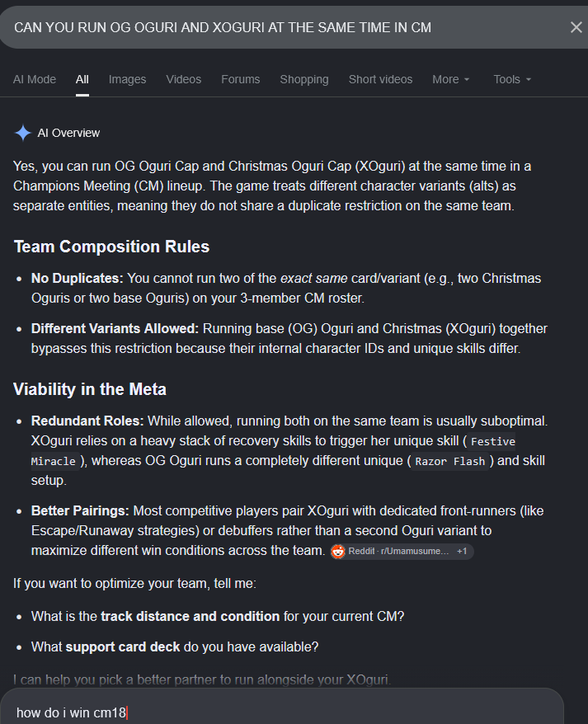Screen dimensions: 588x724
Task: Click the AI Overview label
Action: (68, 133)
